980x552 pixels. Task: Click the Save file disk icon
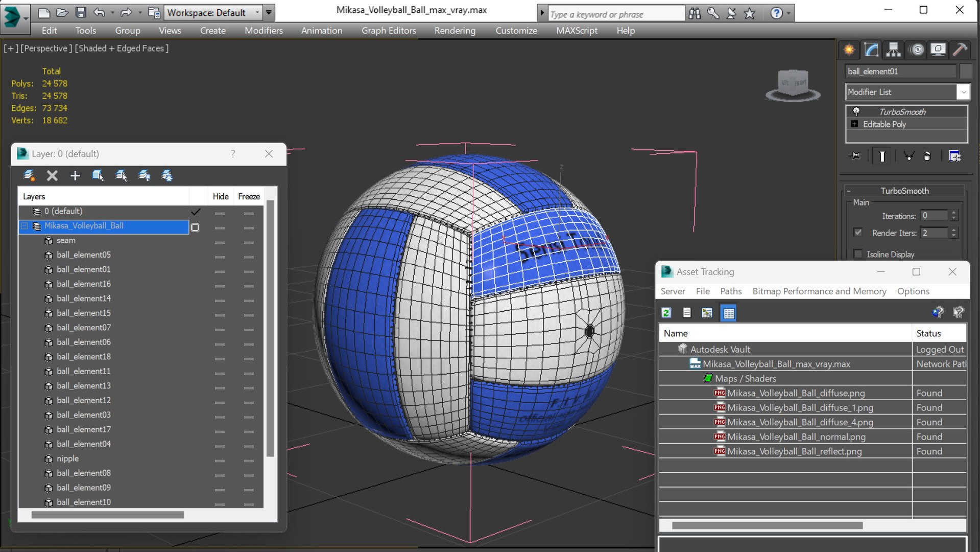click(x=81, y=13)
